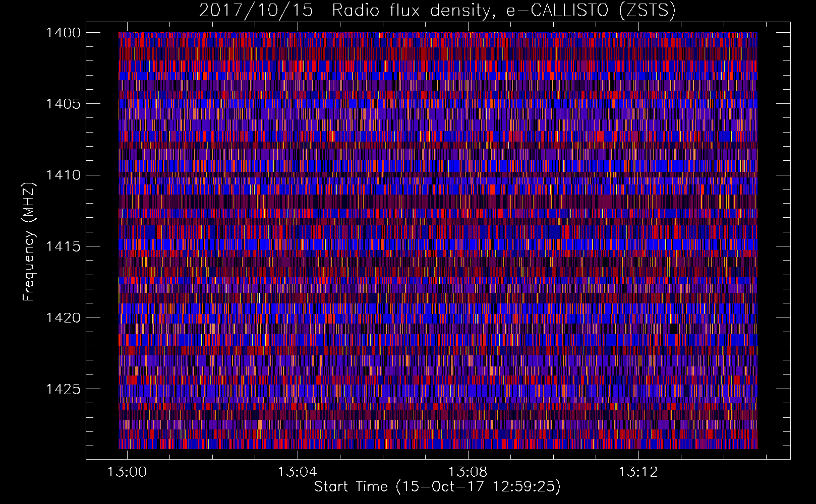Click the 13:12 time axis label

tap(638, 472)
